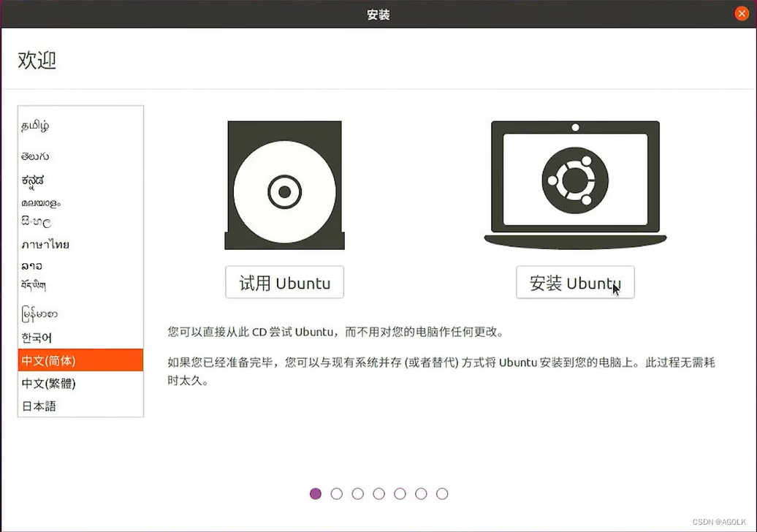Click the laptop with Ubuntu logo icon

click(x=575, y=185)
